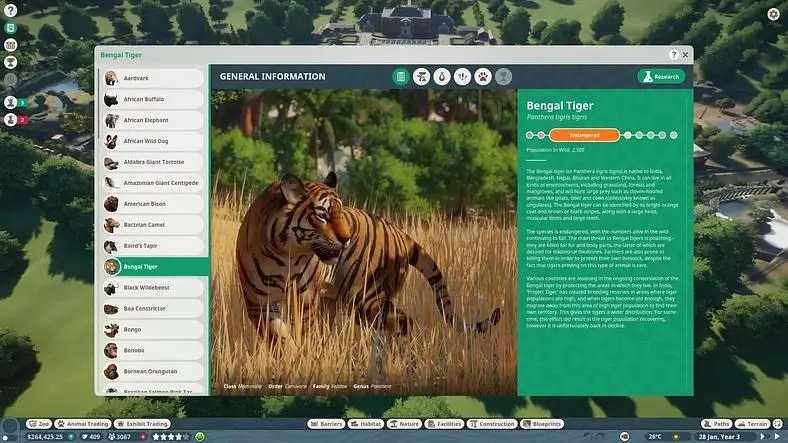The height and width of the screenshot is (443, 788).
Task: Select the highlighted Bengal Tiger entry
Action: 155,267
